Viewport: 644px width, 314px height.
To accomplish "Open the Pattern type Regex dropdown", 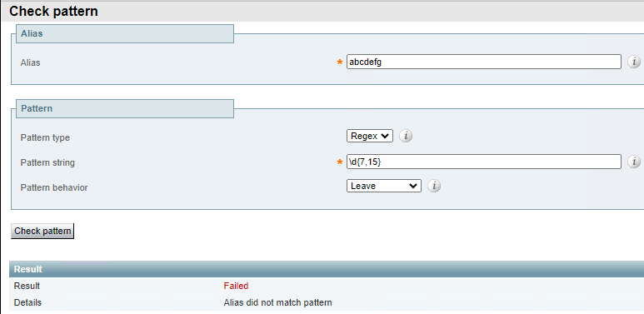I will click(x=370, y=136).
